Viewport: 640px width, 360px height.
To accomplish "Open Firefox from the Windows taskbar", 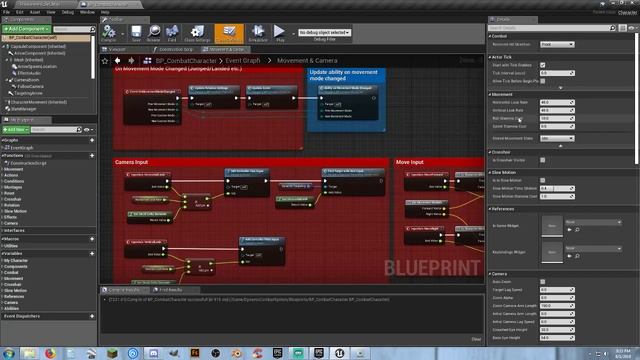I will [50, 353].
